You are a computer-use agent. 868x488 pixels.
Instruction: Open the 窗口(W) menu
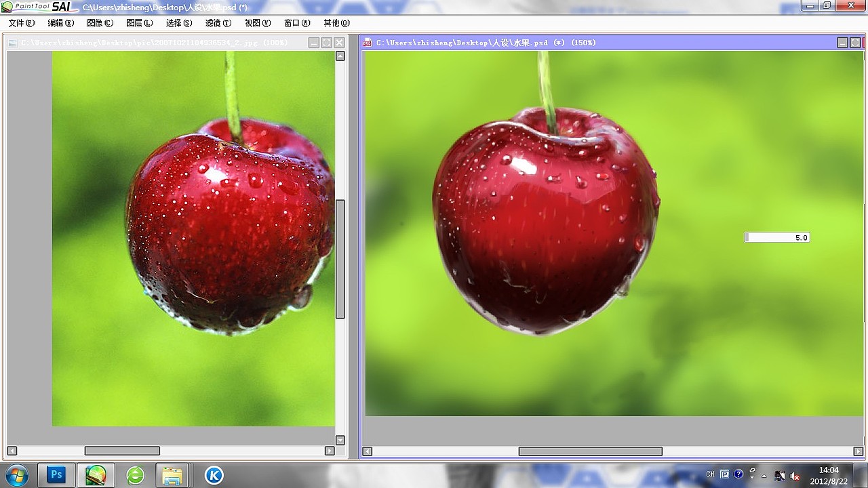[296, 23]
